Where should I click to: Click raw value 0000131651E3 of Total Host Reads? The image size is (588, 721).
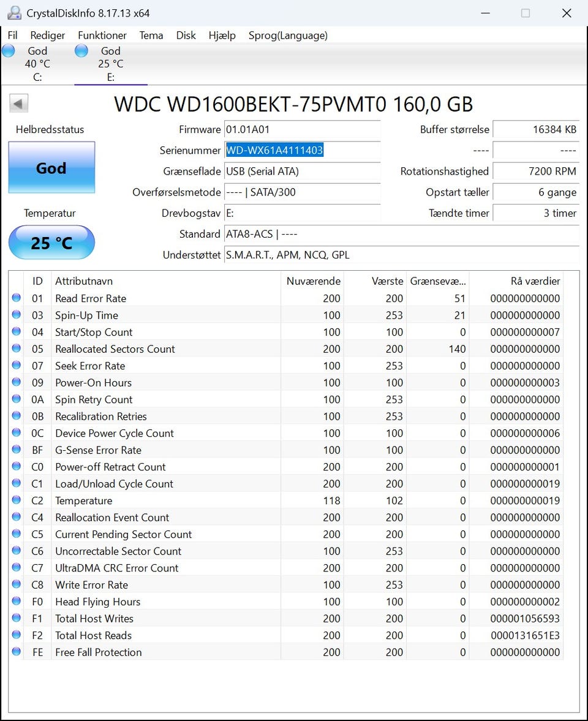point(525,635)
